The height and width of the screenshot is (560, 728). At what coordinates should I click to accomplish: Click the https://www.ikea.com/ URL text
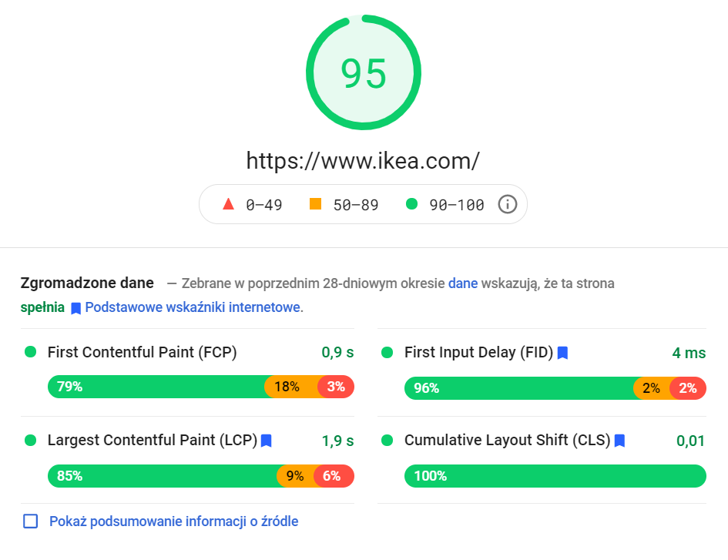pos(363,161)
